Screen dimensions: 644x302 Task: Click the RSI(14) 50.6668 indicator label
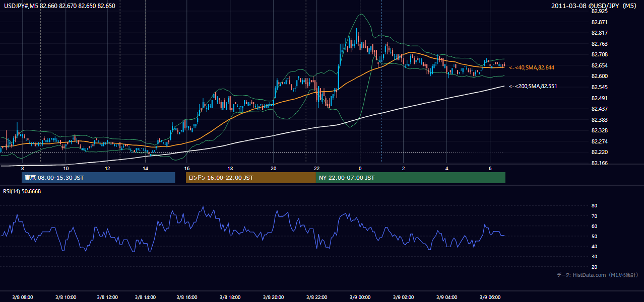tap(22, 191)
